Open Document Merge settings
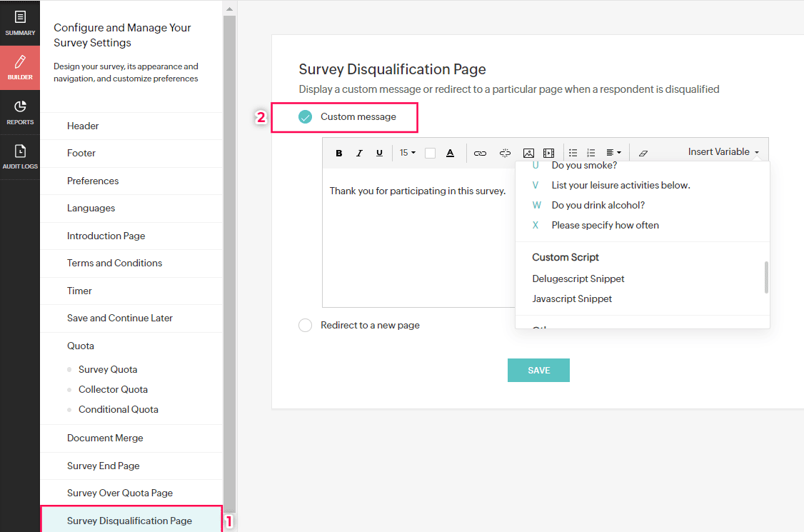 [x=131, y=438]
